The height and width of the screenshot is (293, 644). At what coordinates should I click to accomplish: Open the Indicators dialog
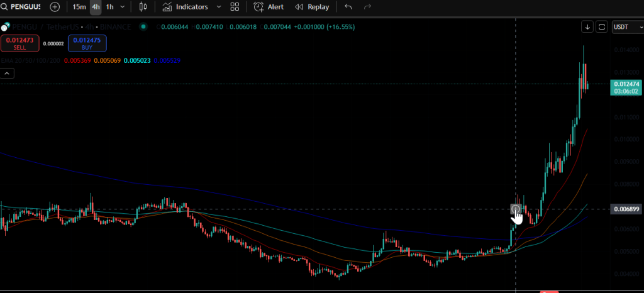(186, 7)
